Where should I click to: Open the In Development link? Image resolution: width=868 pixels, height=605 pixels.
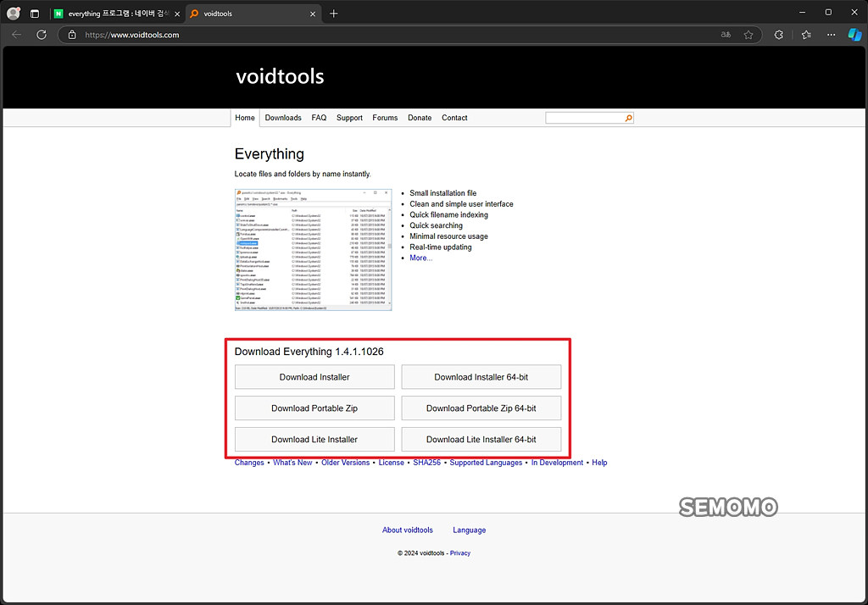click(x=557, y=463)
